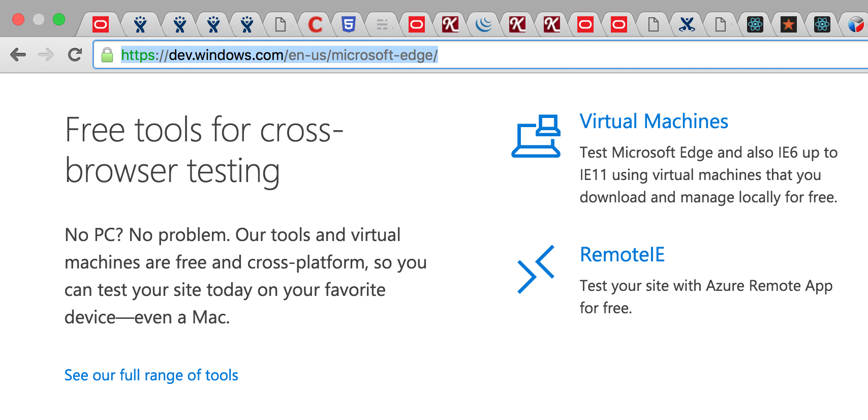Viewport: 868px width, 420px height.
Task: Close the window with red button
Action: (x=18, y=19)
